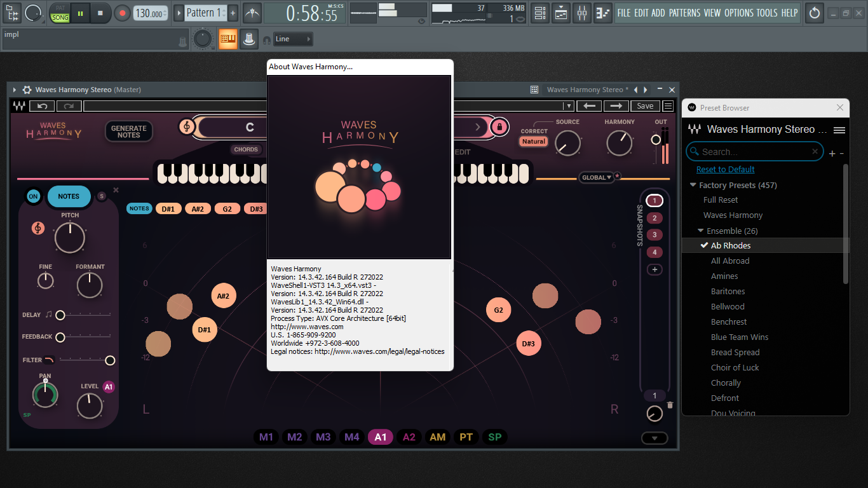The height and width of the screenshot is (488, 868).
Task: Collapse the Ensemble preset folder
Action: (701, 231)
